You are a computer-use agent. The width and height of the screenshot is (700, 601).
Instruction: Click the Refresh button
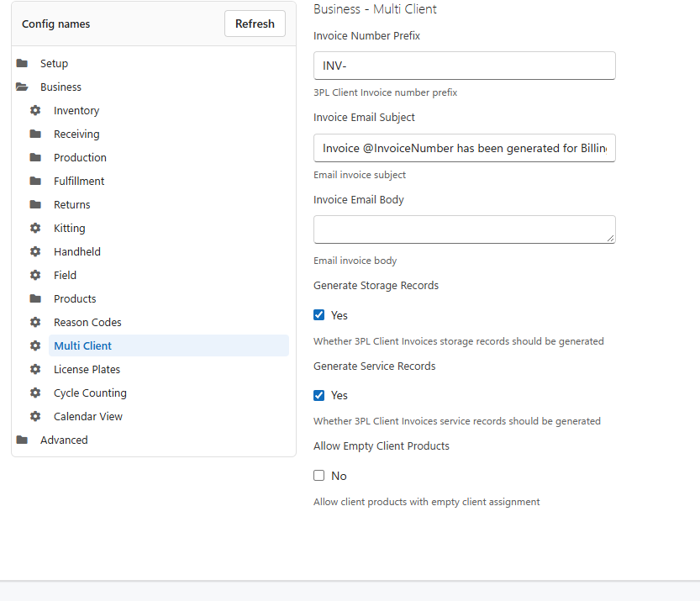click(255, 24)
